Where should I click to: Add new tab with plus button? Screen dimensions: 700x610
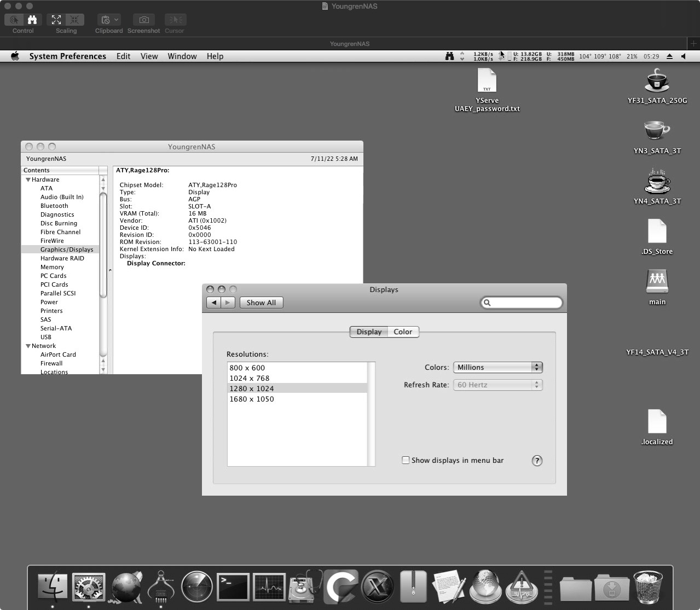(693, 43)
